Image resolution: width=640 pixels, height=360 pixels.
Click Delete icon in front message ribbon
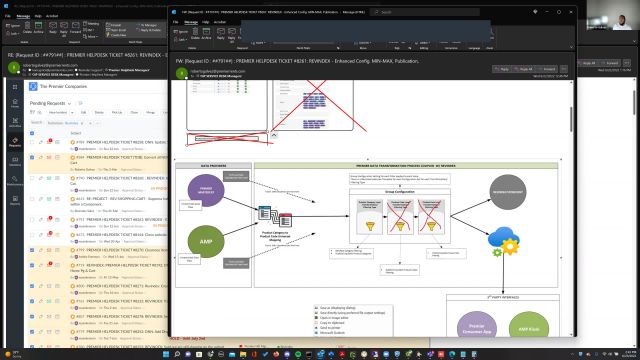(195, 32)
